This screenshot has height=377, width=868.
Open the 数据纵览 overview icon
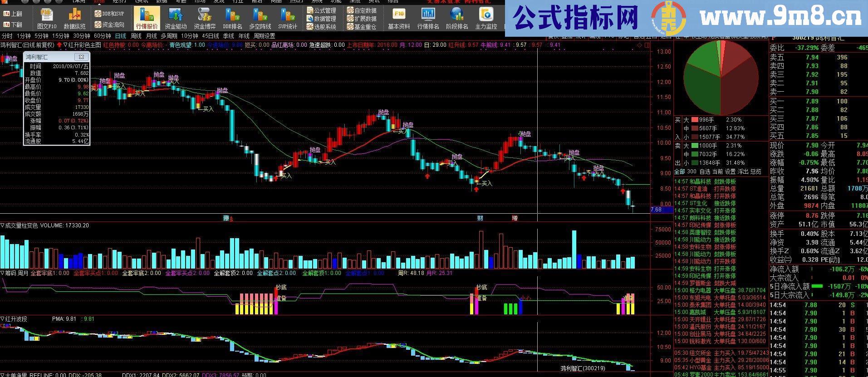pos(74,19)
